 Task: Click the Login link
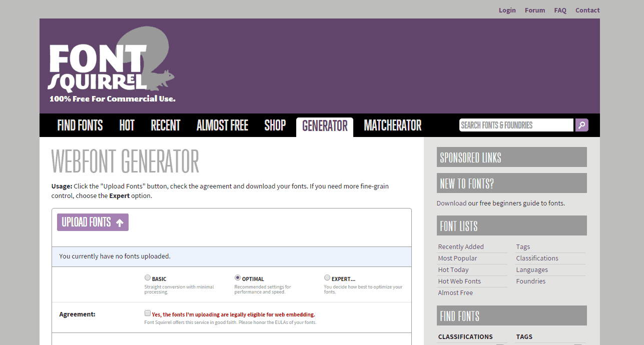click(x=507, y=10)
